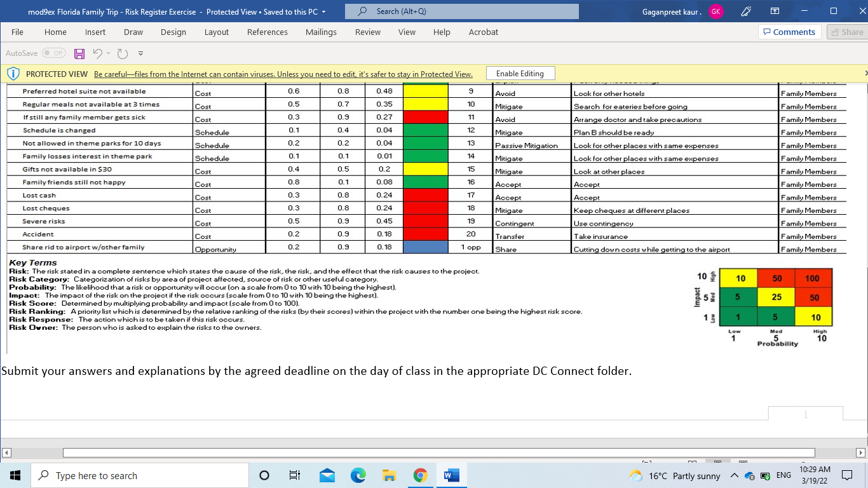Switch to the Acrobat tab
The width and height of the screenshot is (868, 488).
484,32
